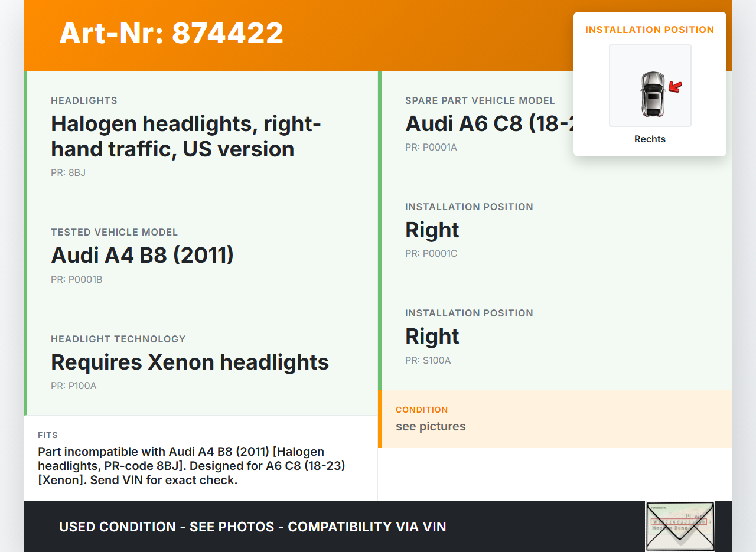Click "see pictures" in the Condition box
756x552 pixels.
tap(431, 427)
